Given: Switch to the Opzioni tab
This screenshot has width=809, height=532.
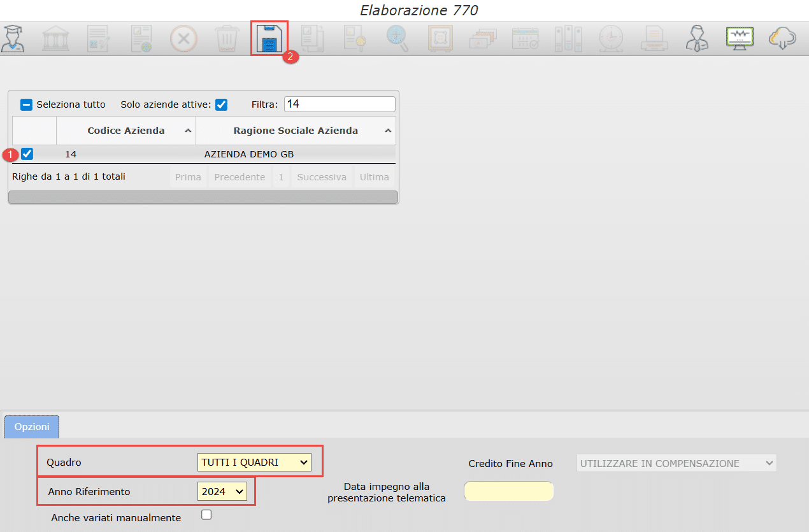Looking at the screenshot, I should [x=32, y=427].
